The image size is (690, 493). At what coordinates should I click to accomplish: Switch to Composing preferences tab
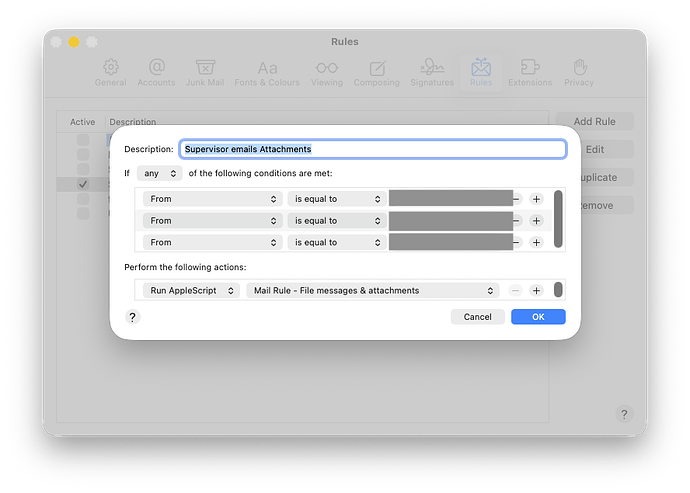coord(376,73)
